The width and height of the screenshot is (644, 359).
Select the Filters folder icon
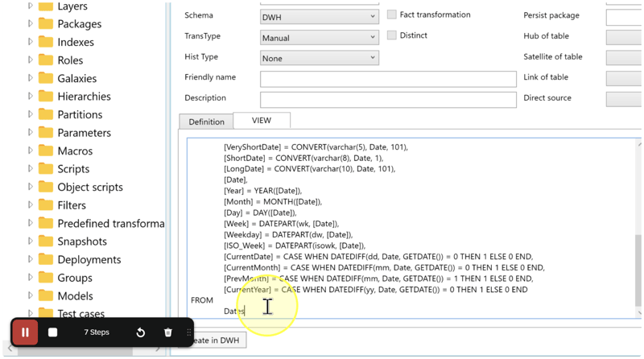46,205
